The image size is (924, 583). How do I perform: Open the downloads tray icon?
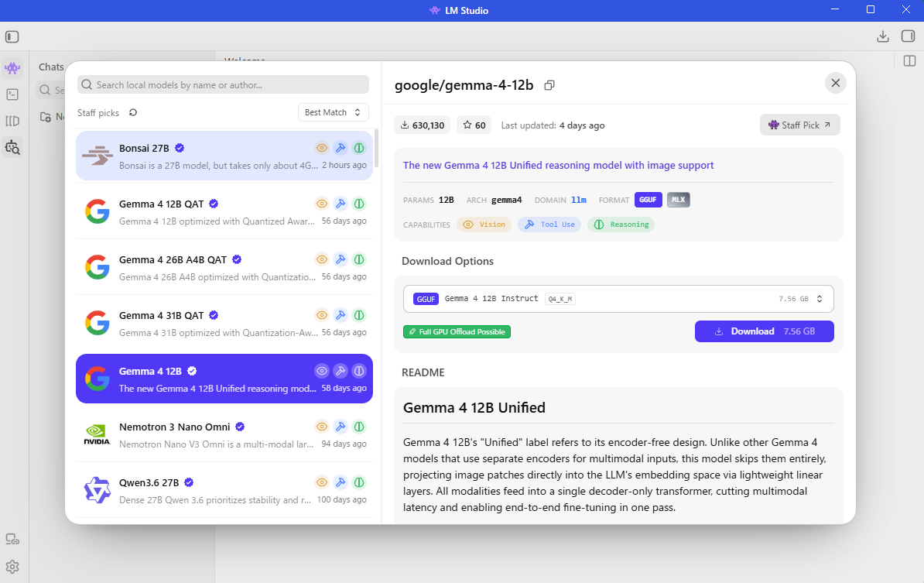(883, 36)
